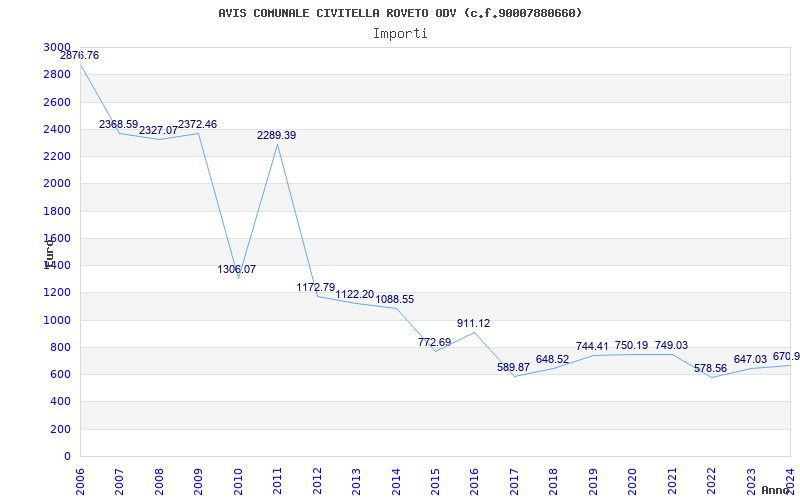Click the 400 y-axis tick label
Screen dimensions: 800x500
click(x=60, y=402)
